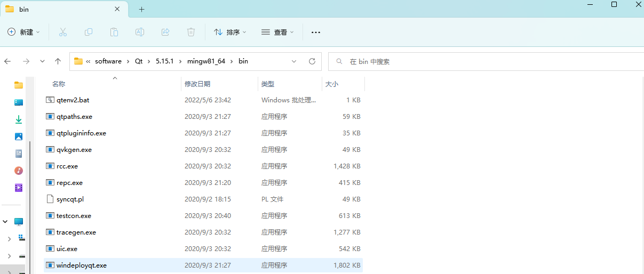Click the qtplugininfo.exe file icon

tap(50, 133)
